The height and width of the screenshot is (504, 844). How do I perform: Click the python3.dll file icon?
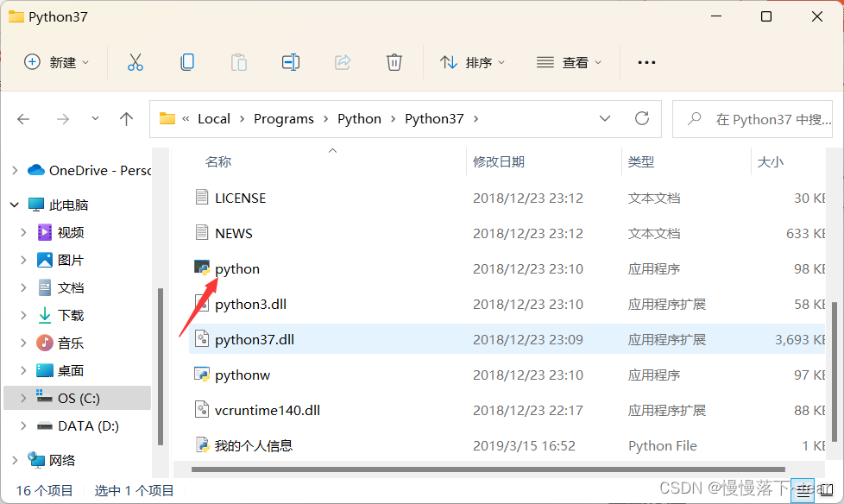202,304
